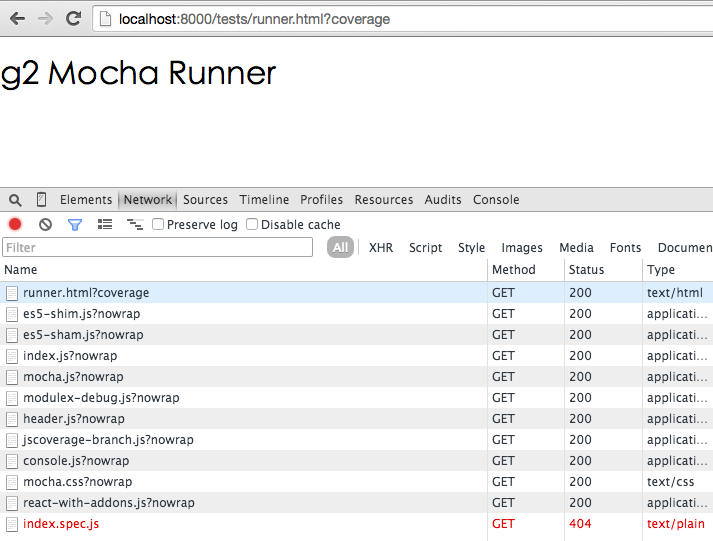Click the text/html type cell
This screenshot has height=541, width=713.
[x=675, y=293]
